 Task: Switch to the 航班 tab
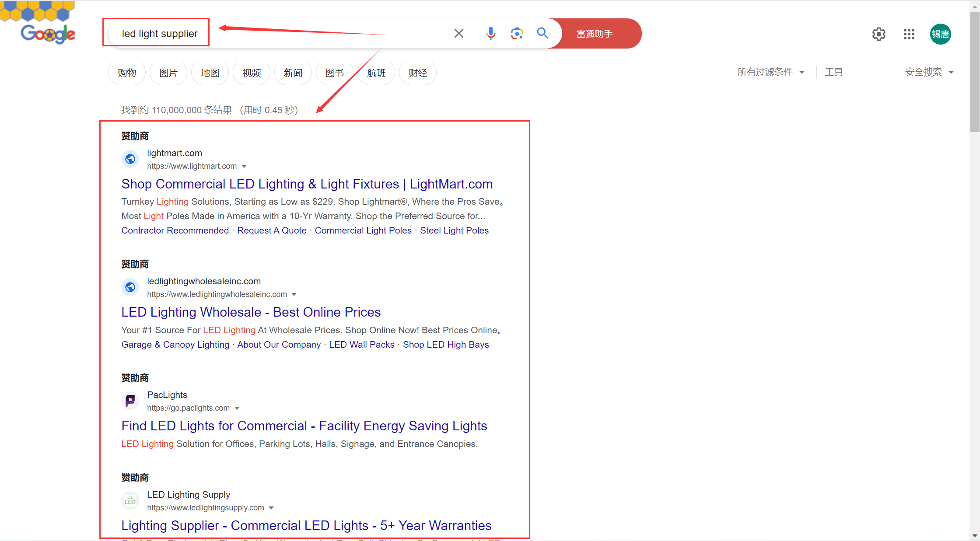pos(376,73)
